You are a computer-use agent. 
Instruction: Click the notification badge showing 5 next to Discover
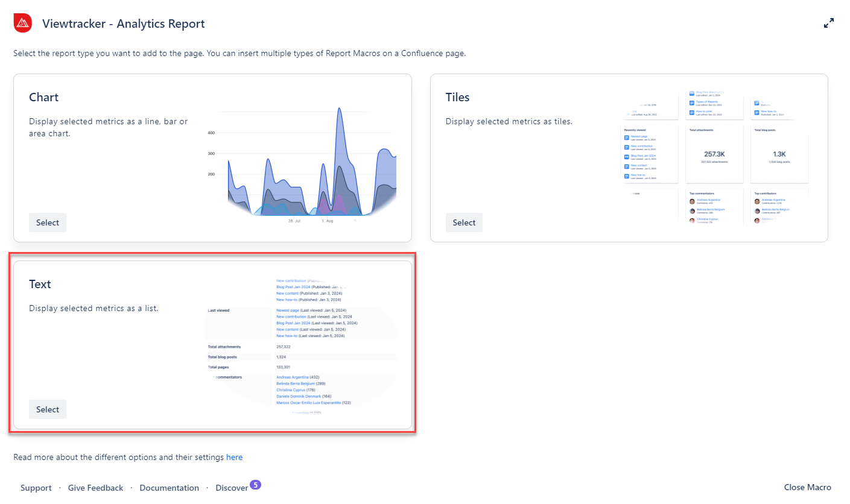[255, 485]
